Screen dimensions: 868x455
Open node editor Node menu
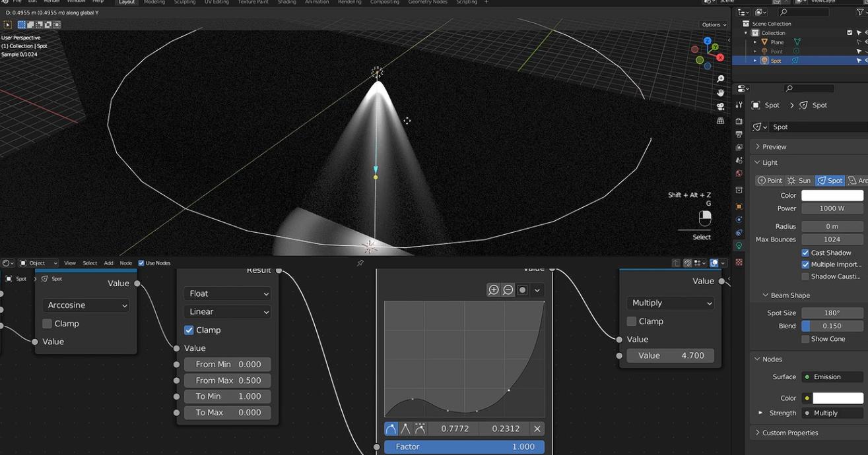(x=125, y=263)
